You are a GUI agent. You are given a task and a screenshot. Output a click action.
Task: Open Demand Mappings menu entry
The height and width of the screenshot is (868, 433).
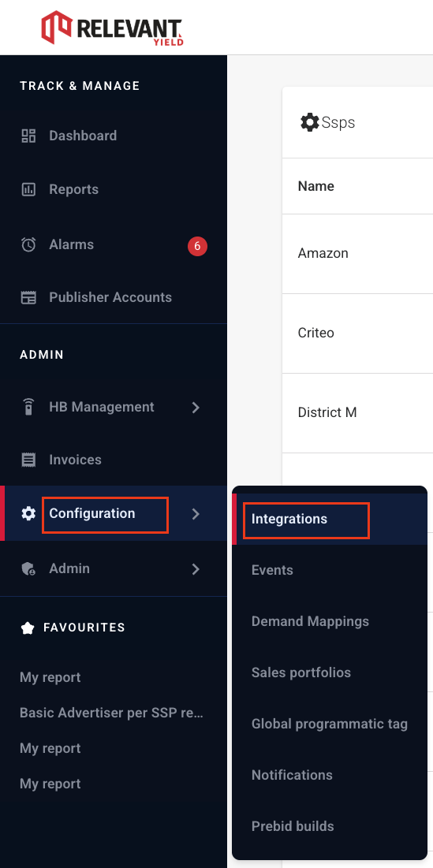click(x=310, y=621)
